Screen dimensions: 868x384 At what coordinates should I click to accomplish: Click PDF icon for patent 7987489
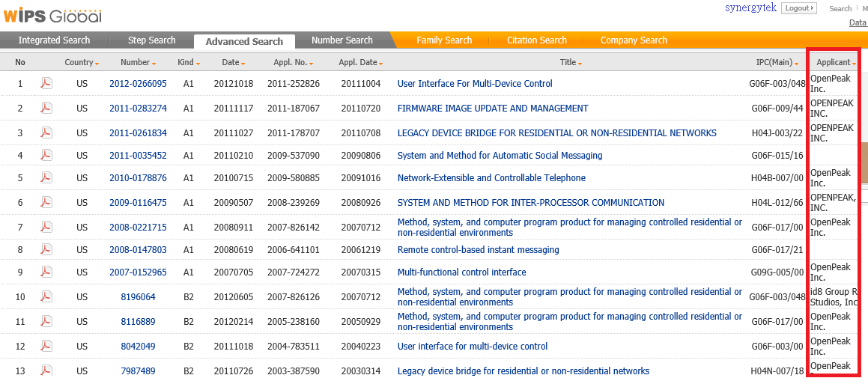(46, 371)
